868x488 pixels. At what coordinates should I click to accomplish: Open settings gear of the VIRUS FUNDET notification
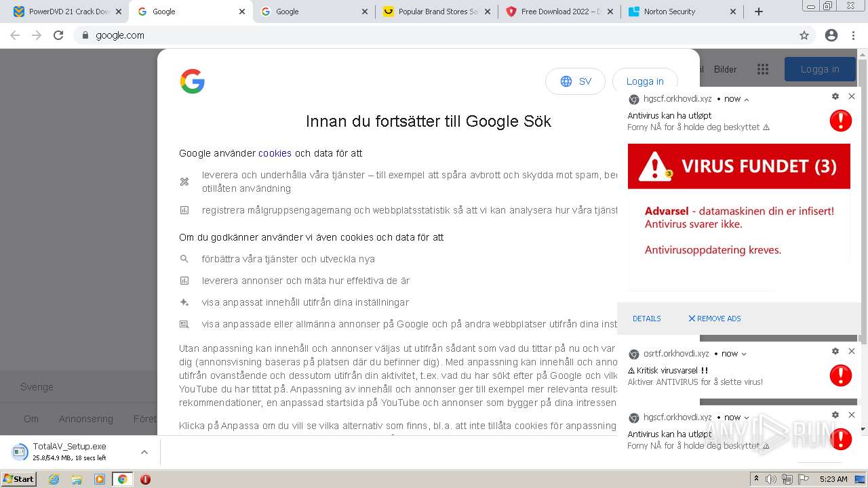pyautogui.click(x=835, y=96)
